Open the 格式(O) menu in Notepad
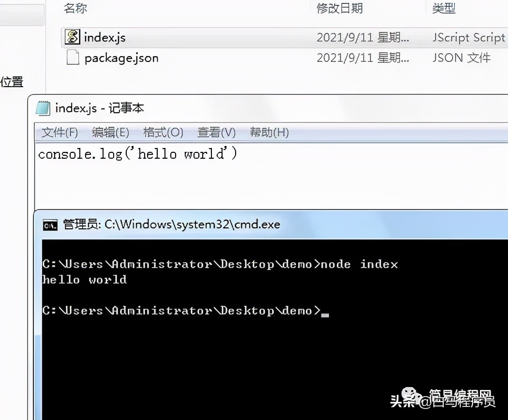508x420 pixels. pyautogui.click(x=164, y=133)
